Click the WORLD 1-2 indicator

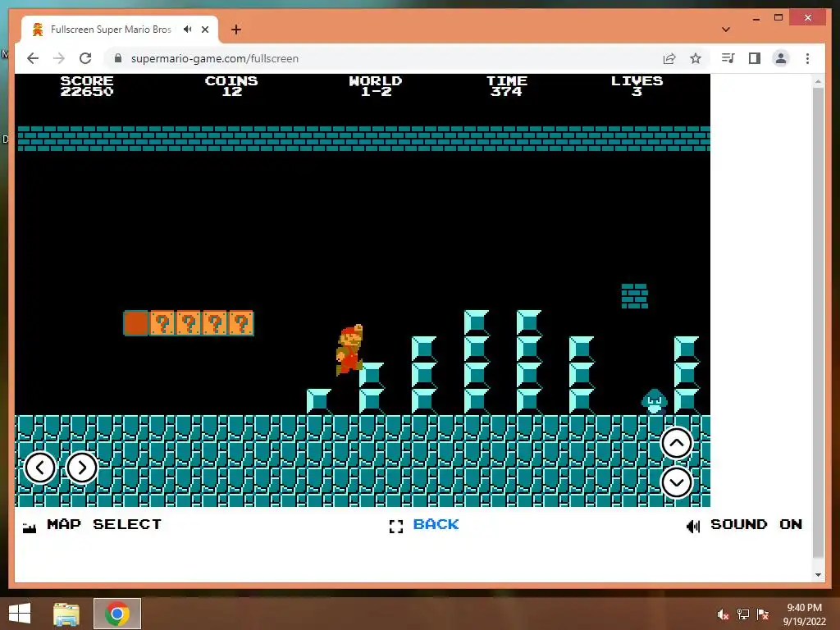coord(376,85)
